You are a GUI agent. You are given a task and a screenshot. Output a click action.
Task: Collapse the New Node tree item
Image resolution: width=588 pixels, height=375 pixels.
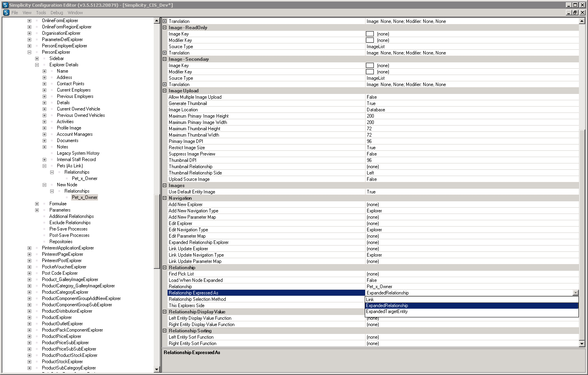tap(44, 185)
